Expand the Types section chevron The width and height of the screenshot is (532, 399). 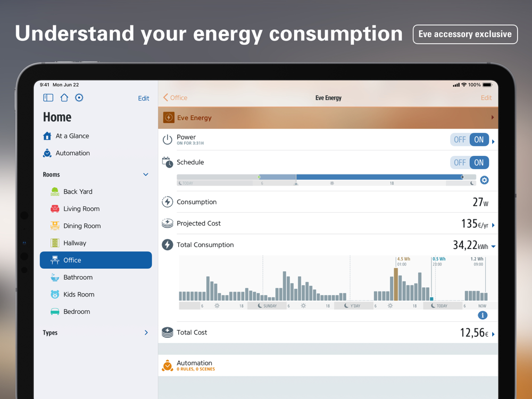(x=146, y=332)
